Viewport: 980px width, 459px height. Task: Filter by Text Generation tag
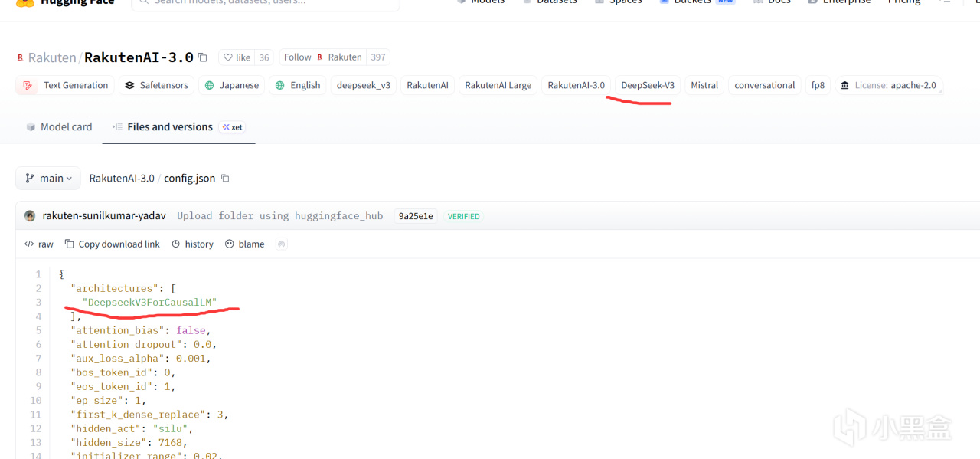click(65, 85)
